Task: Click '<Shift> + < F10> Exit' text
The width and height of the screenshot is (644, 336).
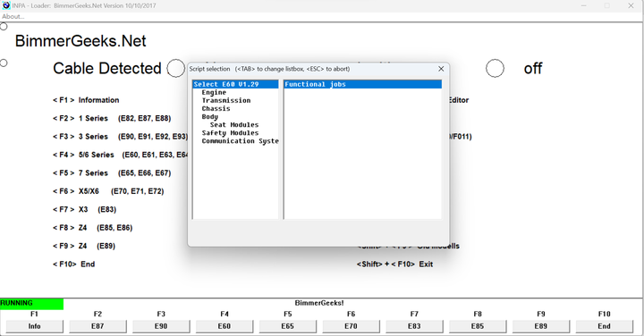Action: click(394, 265)
